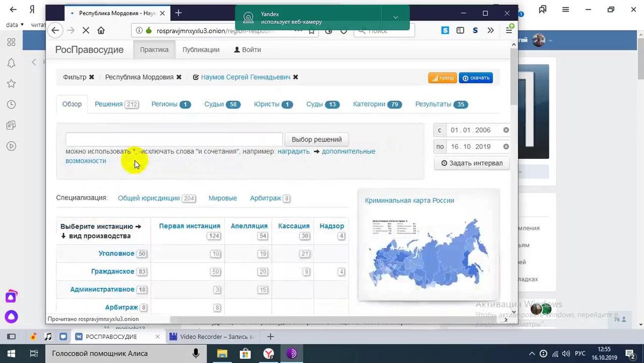Open Наумов Сергей Геннадьевич link
The height and width of the screenshot is (363, 644).
pyautogui.click(x=245, y=77)
